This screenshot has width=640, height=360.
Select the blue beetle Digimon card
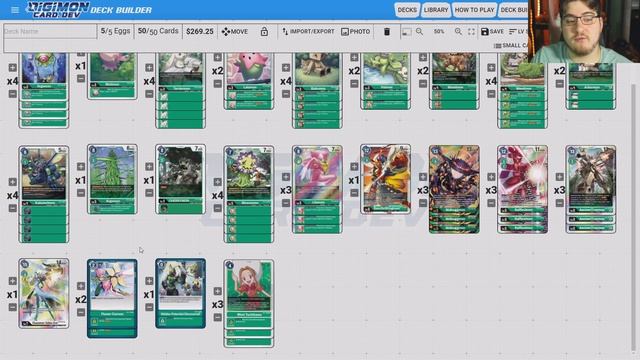pos(44,194)
